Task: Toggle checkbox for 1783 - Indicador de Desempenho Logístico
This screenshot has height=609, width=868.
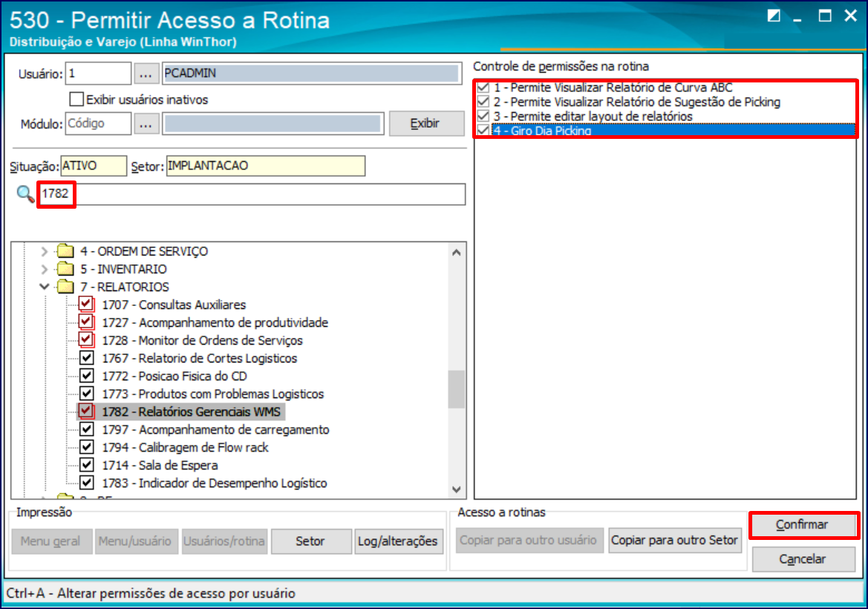Action: pos(86,483)
